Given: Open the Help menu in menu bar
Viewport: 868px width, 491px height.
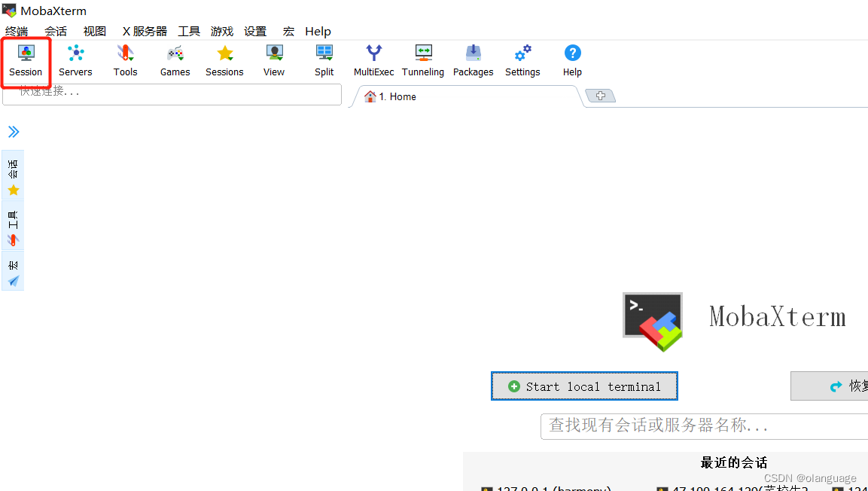Looking at the screenshot, I should point(318,32).
